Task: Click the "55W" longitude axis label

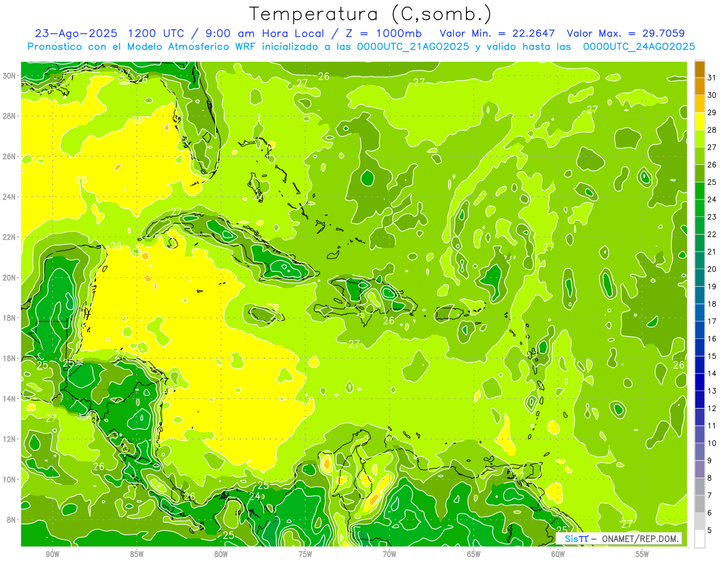Action: tap(642, 554)
